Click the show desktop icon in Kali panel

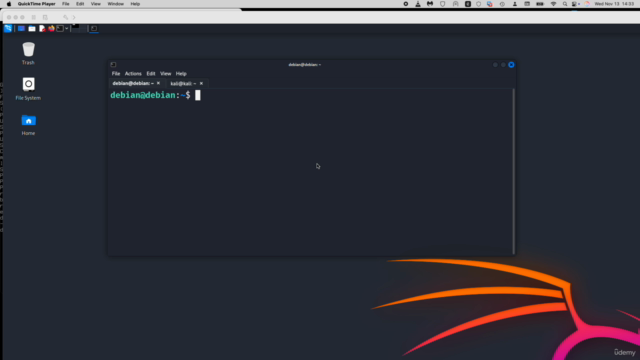click(21, 29)
